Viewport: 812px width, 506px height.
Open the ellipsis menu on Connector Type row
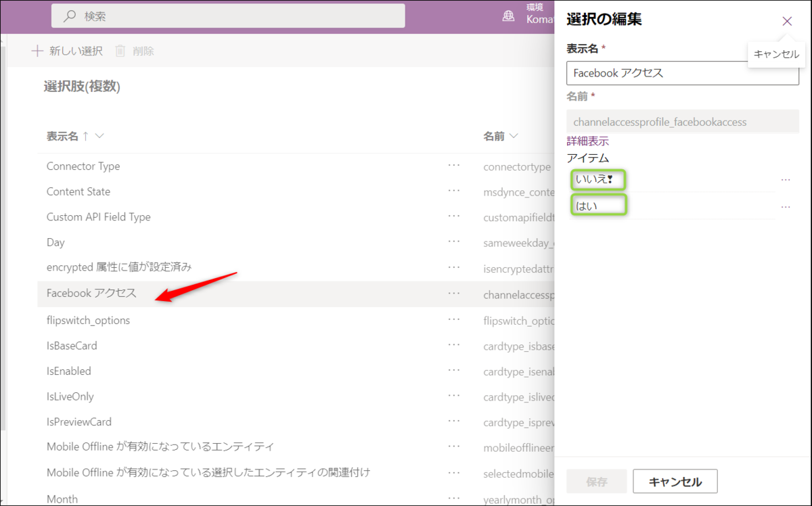click(454, 166)
